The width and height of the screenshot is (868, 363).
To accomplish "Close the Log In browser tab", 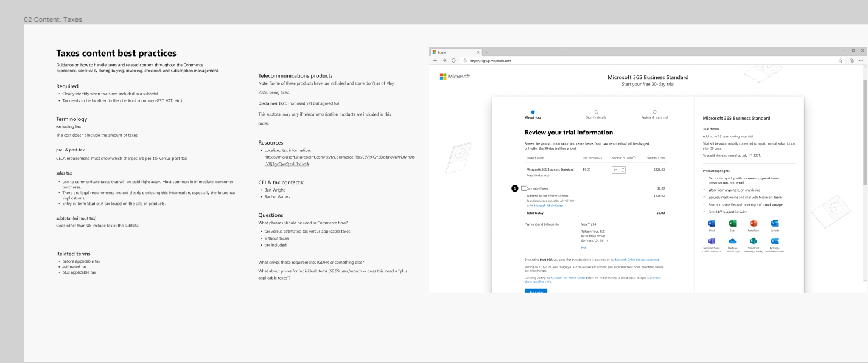I will (480, 52).
